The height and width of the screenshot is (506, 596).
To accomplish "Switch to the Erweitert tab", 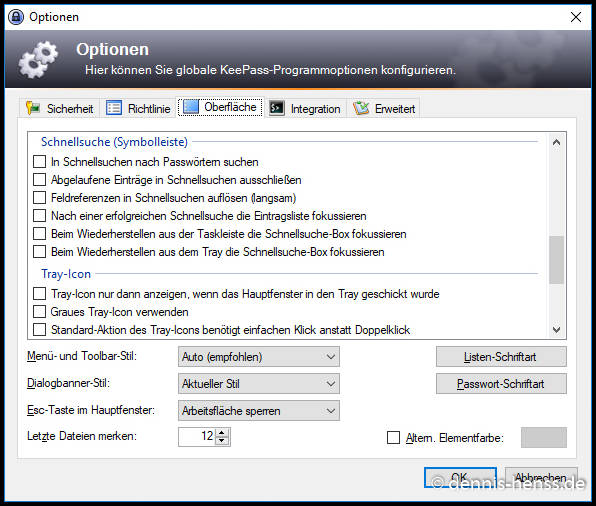I will [384, 108].
